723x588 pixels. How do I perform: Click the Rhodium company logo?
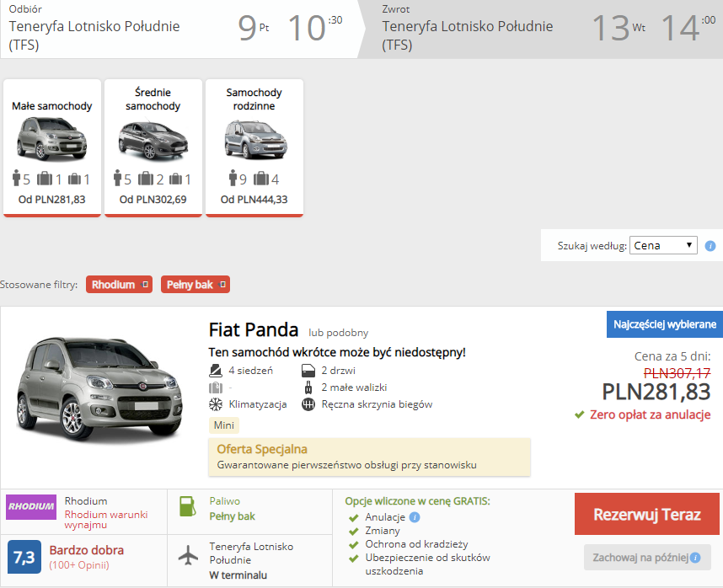click(x=31, y=506)
